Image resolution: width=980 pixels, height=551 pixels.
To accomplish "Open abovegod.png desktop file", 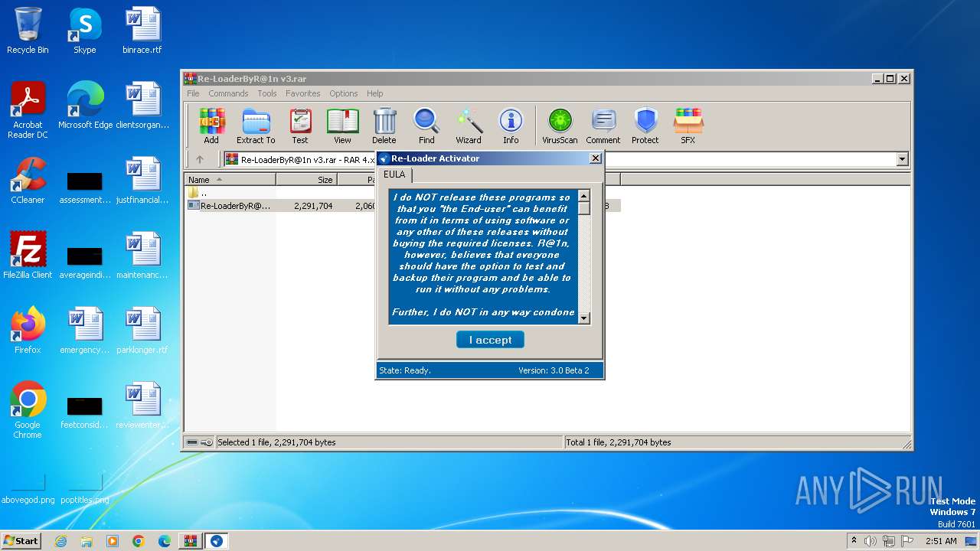I will click(x=28, y=490).
